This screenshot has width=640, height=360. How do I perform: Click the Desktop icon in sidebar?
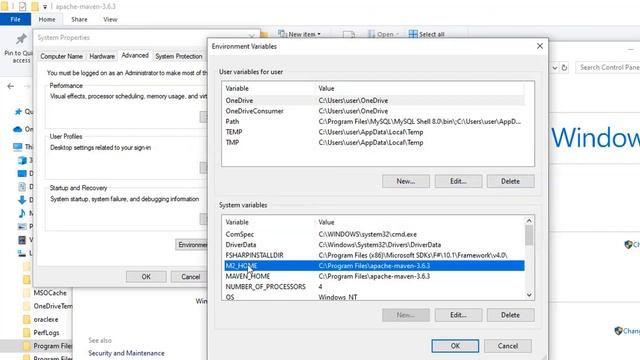click(x=22, y=174)
